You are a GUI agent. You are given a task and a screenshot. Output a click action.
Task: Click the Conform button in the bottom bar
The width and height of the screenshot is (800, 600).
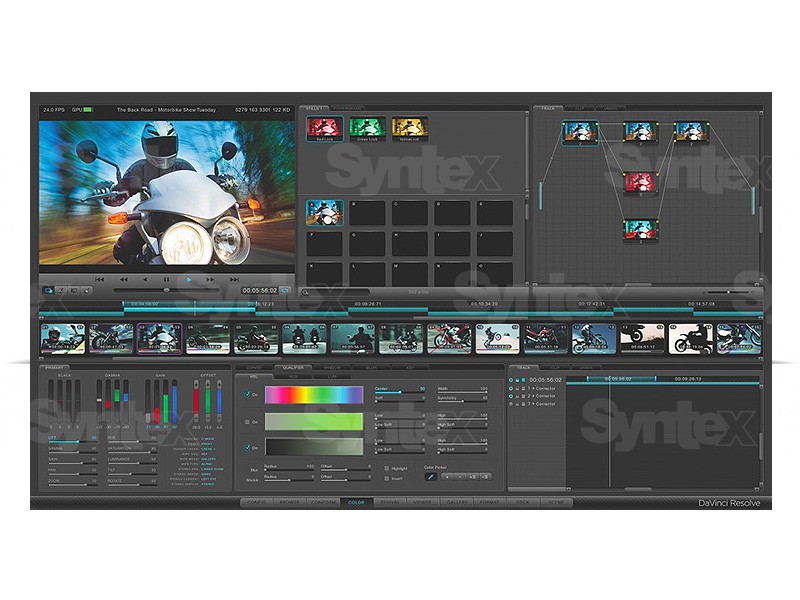(x=322, y=502)
